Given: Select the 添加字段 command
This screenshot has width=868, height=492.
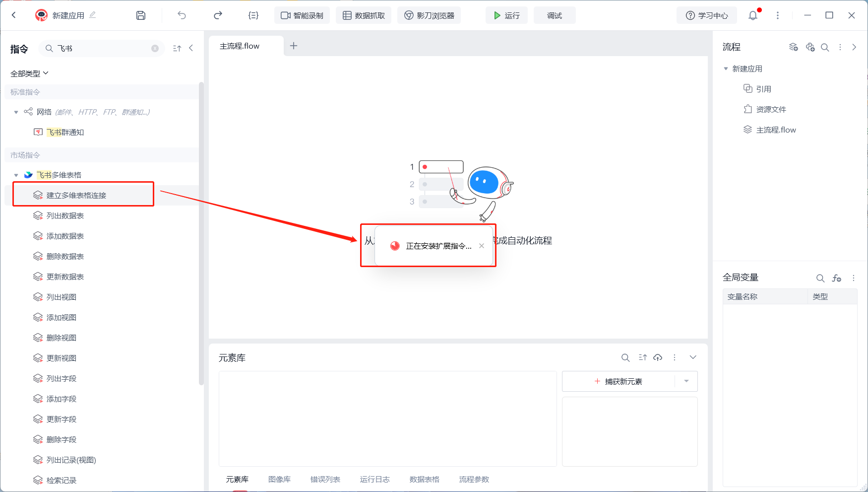Looking at the screenshot, I should tap(62, 399).
